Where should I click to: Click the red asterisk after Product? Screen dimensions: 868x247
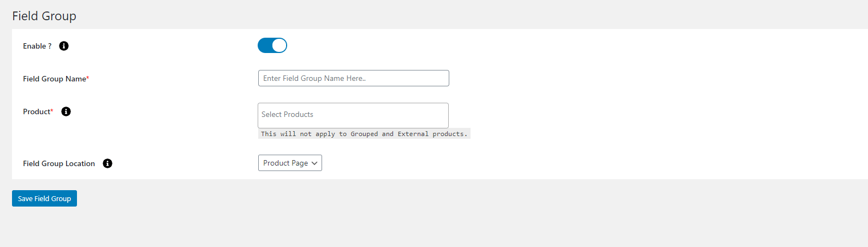pos(52,111)
